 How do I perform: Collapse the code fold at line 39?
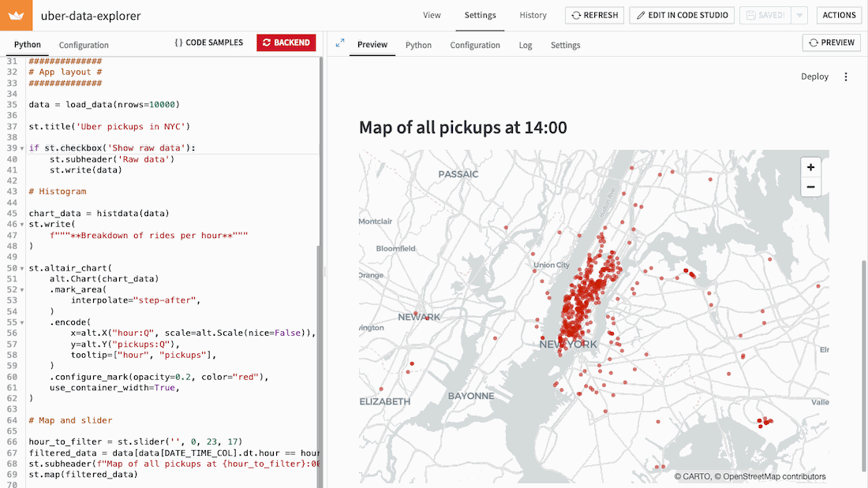(x=23, y=148)
